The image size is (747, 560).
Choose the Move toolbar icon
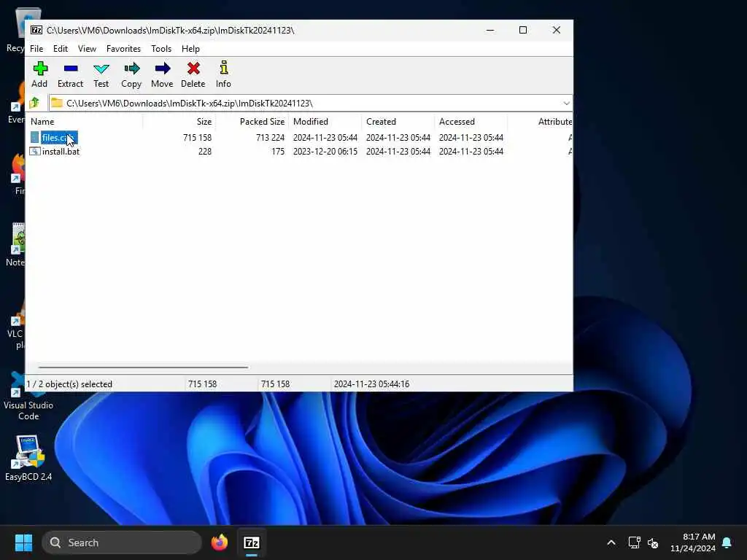click(162, 69)
